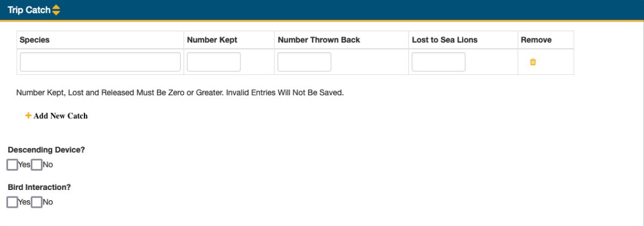Viewport: 644px width, 226px height.
Task: Click into the Number Thrown Back field
Action: click(305, 62)
